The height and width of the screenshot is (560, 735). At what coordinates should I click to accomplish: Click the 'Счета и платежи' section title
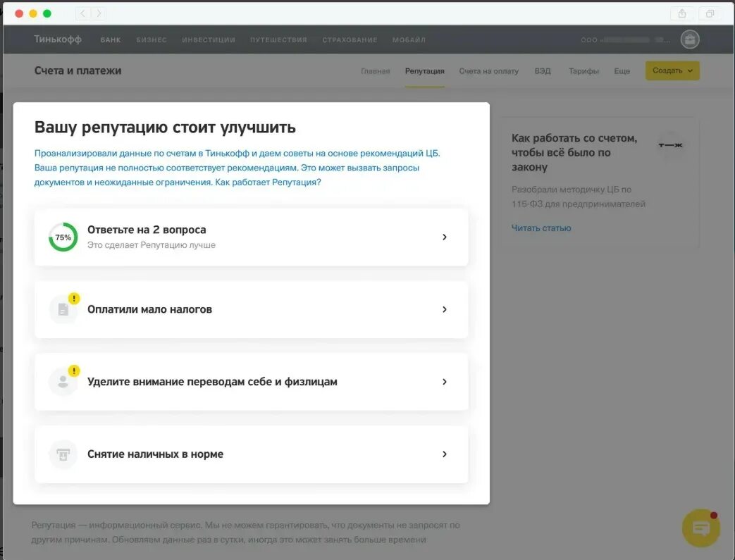[78, 70]
